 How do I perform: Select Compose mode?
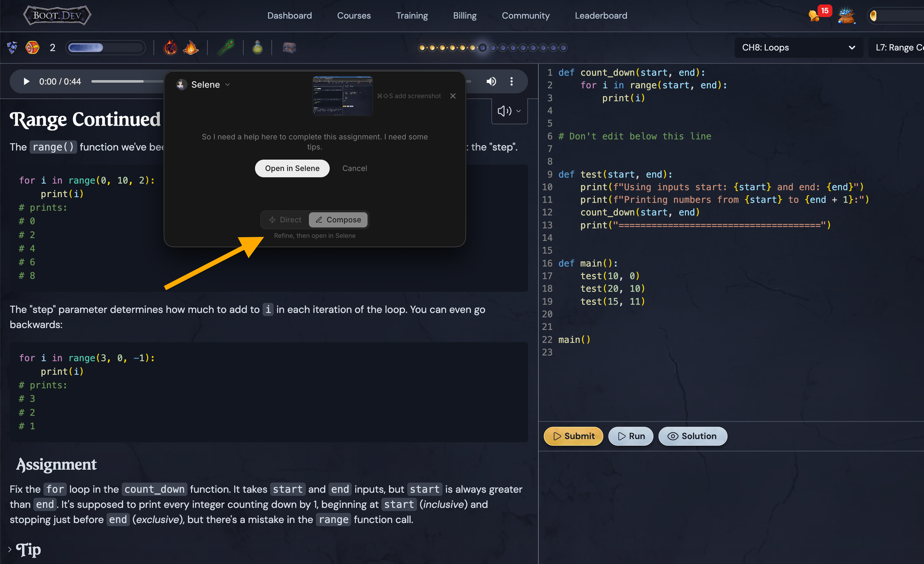[338, 220]
